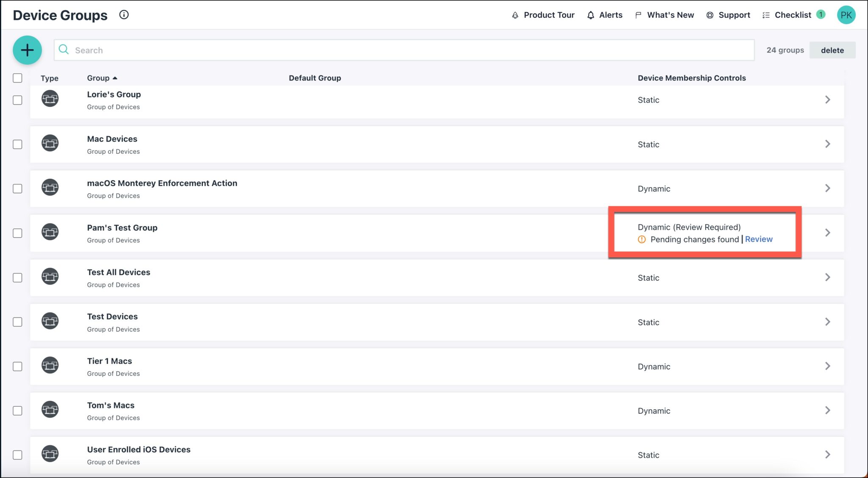Click the orange pending changes warning indicator
Screen dimensions: 868x478
[642, 239]
